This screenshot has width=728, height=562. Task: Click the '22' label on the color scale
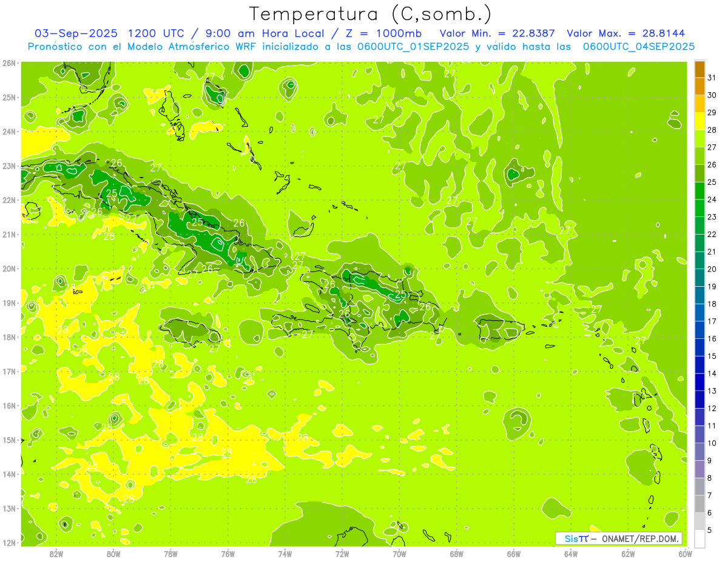712,235
